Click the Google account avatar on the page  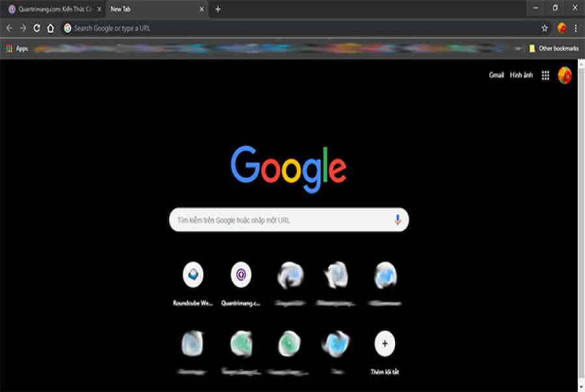point(564,75)
